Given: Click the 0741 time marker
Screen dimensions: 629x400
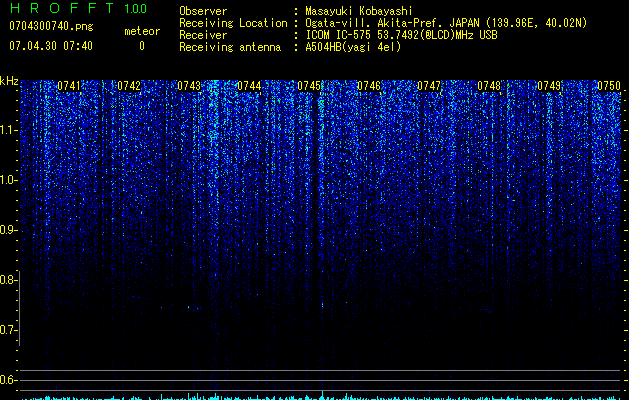Looking at the screenshot, I should [69, 86].
